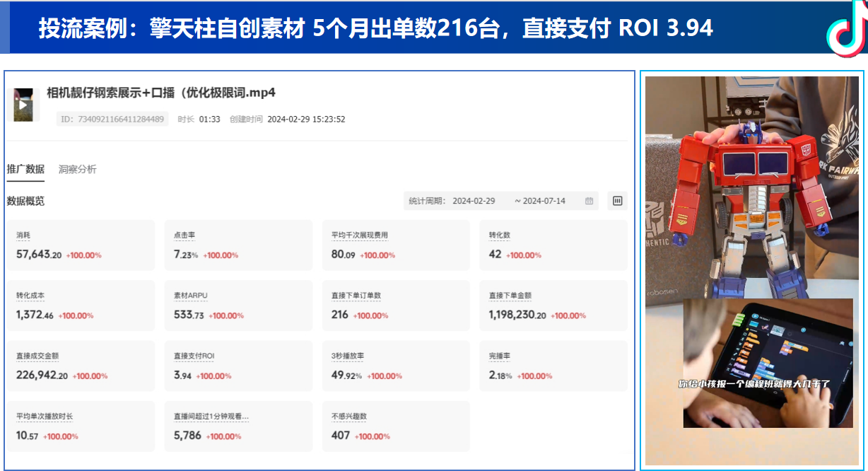Screen dimensions: 868x471
Task: Click the 直接下单订单数 label
Action: tap(356, 296)
